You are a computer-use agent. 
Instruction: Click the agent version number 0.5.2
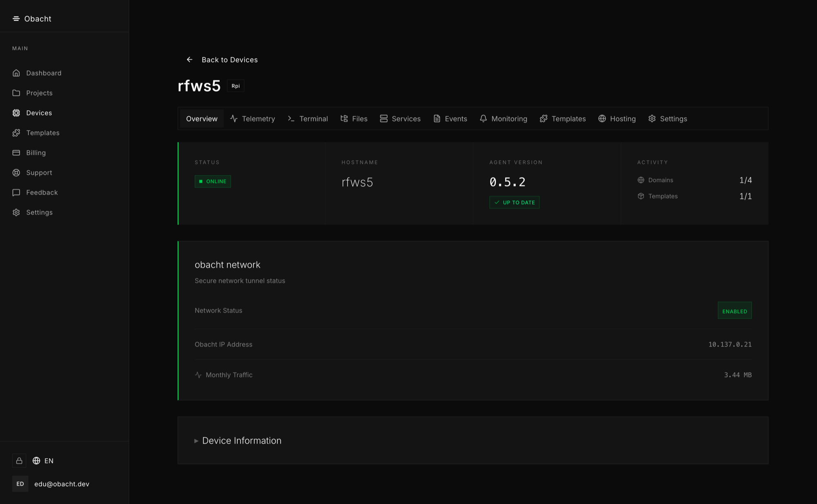(x=507, y=182)
